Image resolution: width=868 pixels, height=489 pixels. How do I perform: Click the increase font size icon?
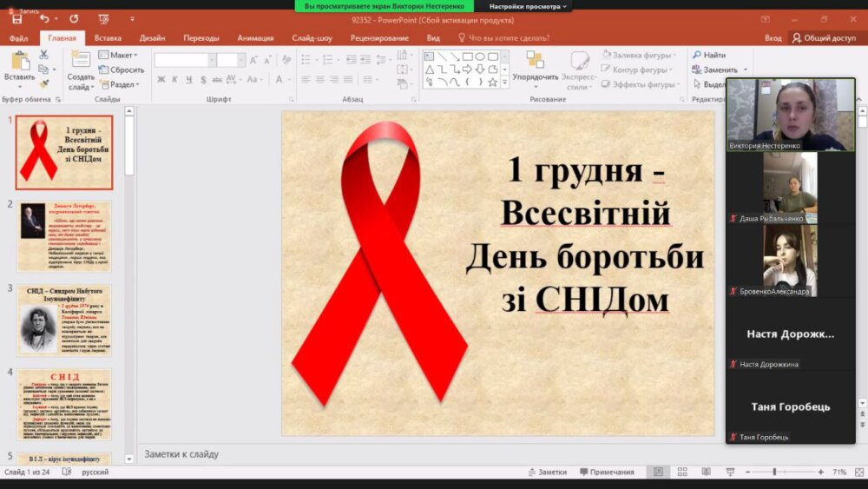pyautogui.click(x=253, y=60)
